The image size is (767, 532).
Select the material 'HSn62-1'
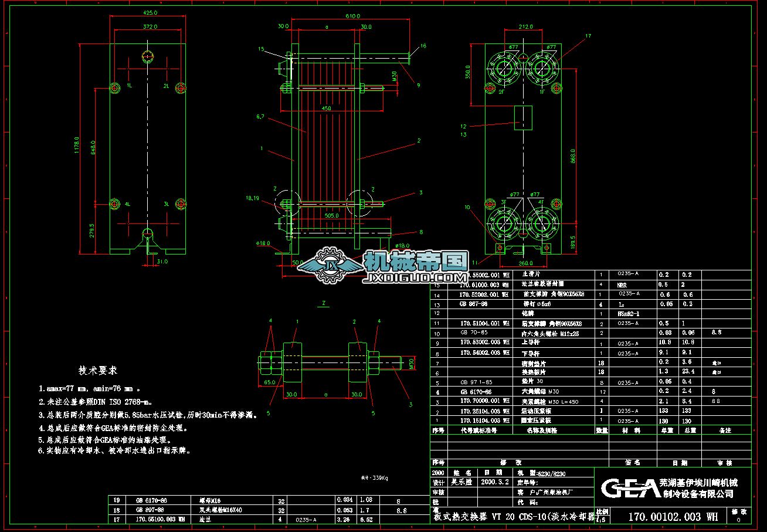point(628,314)
